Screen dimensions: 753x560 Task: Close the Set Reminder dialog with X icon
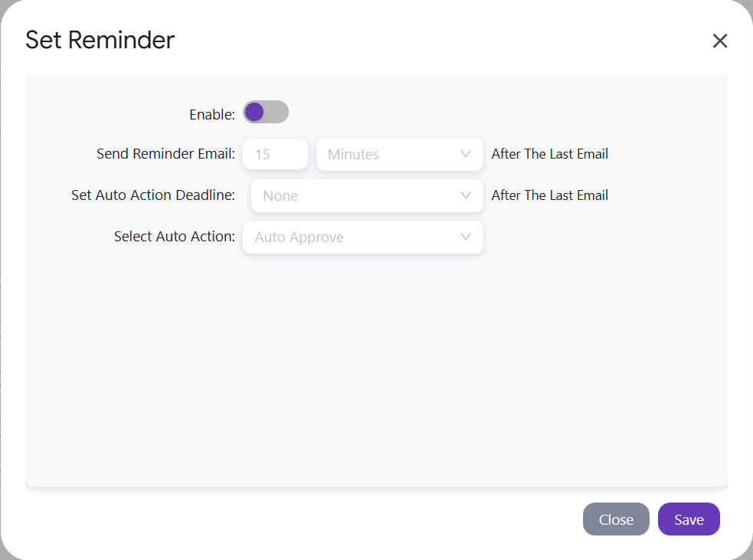pos(719,41)
